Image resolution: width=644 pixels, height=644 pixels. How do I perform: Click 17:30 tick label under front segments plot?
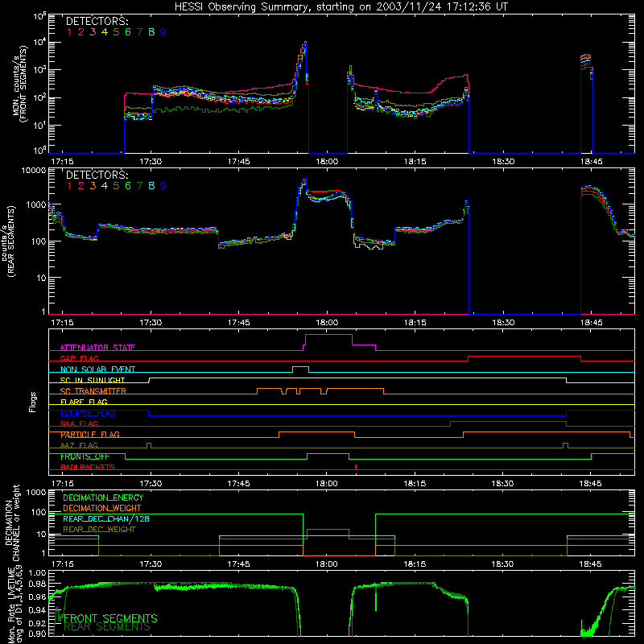151,162
